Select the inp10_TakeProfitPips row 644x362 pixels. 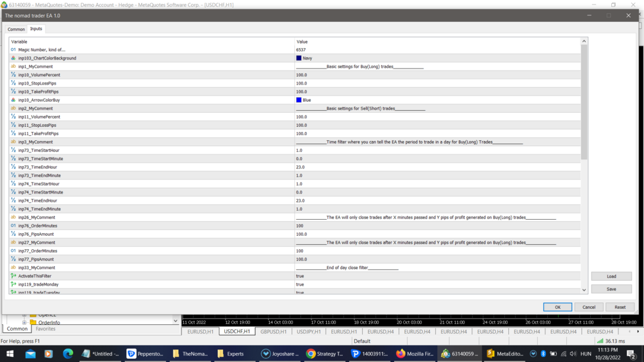[295, 92]
